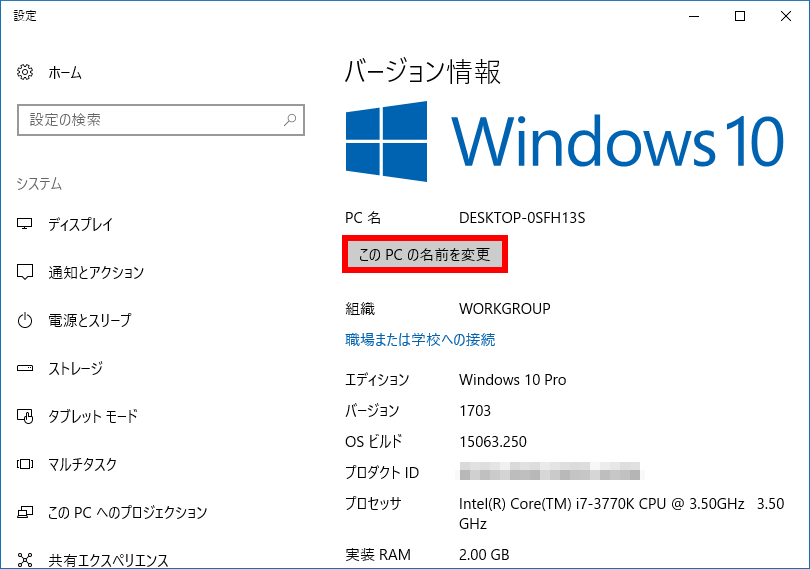
Task: Click the blurred プロダクト ID value
Action: pyautogui.click(x=550, y=471)
